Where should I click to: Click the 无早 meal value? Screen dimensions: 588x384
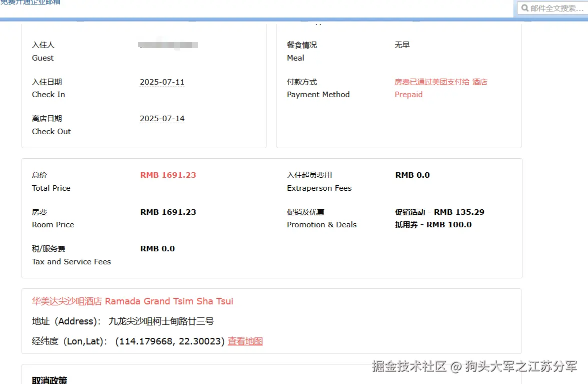pyautogui.click(x=402, y=45)
